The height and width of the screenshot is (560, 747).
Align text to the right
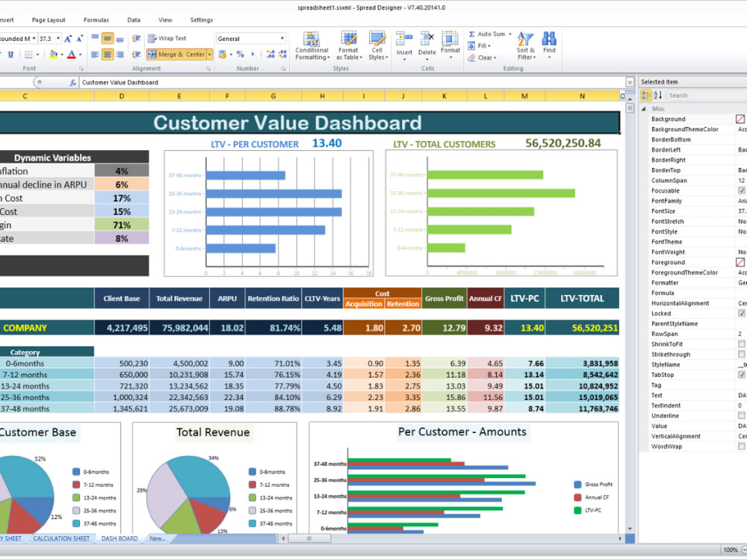tap(120, 55)
